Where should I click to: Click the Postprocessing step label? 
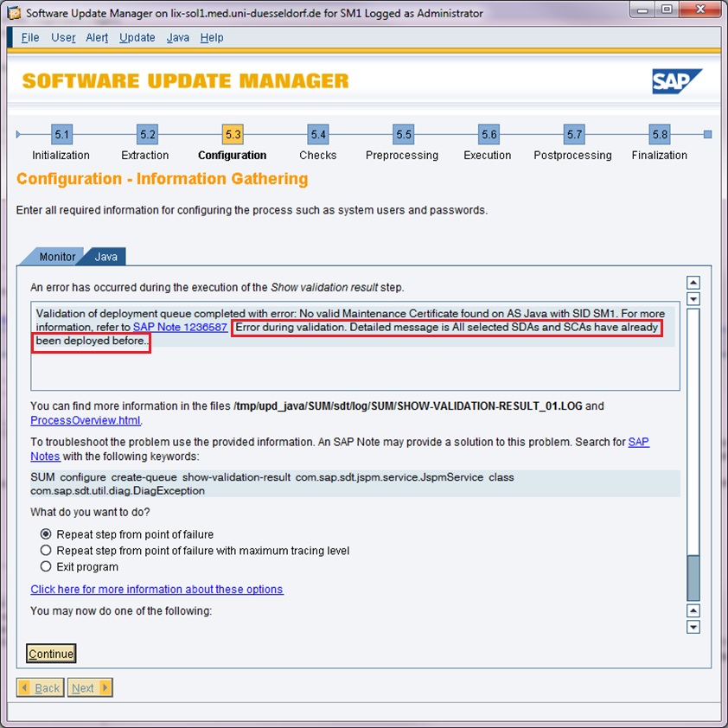[573, 155]
